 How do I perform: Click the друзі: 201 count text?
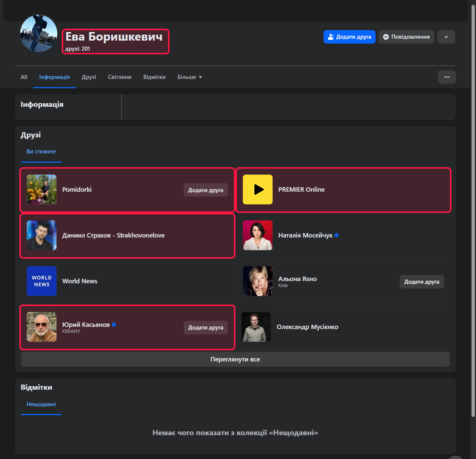click(78, 49)
